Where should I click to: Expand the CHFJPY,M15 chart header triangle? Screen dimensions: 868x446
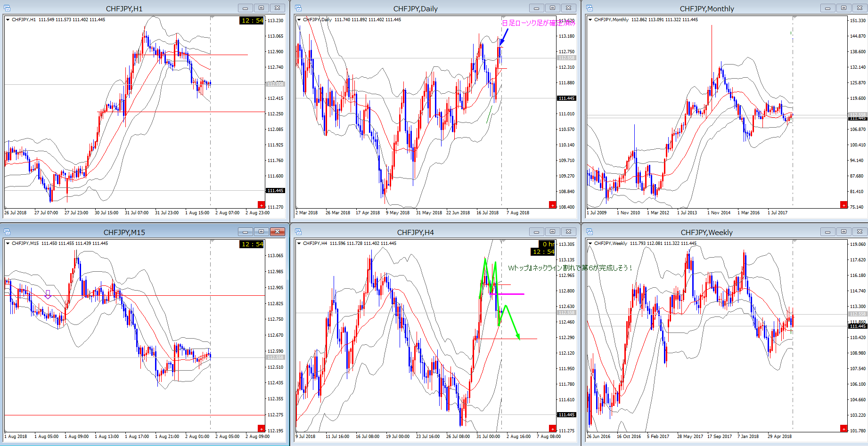[x=8, y=243]
